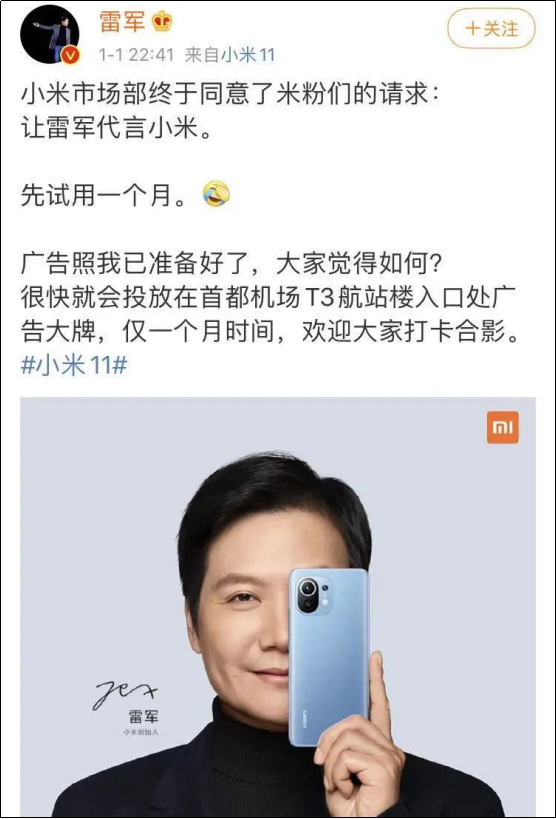The image size is (556, 819).
Task: Open the poster's round profile avatar
Action: click(x=50, y=34)
